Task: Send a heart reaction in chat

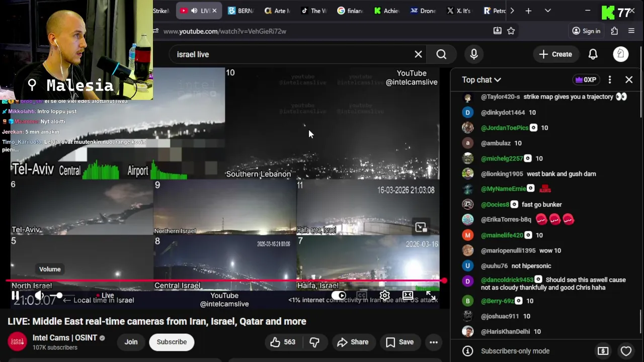Action: pos(626,351)
